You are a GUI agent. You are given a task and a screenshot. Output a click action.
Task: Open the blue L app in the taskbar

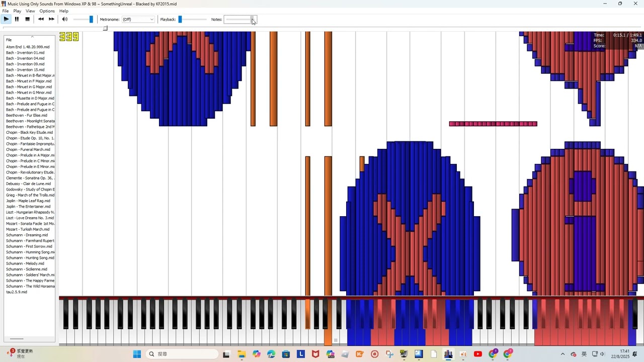(301, 354)
